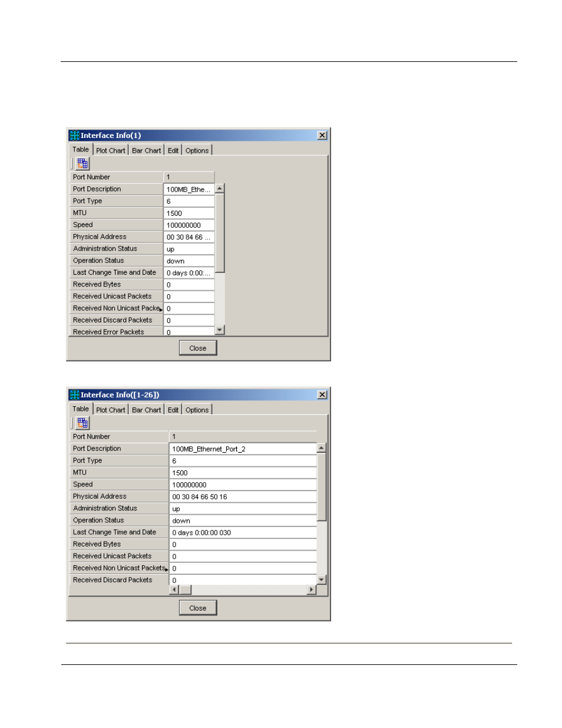This screenshot has height=728, width=562.
Task: Click vertical scrollbar thumb in Interface Info(1)
Action: point(220,233)
